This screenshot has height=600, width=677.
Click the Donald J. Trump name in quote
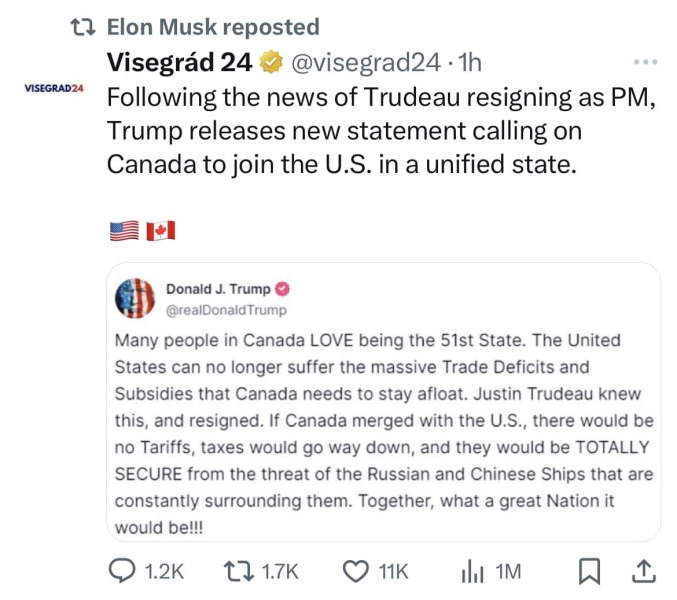pyautogui.click(x=217, y=289)
